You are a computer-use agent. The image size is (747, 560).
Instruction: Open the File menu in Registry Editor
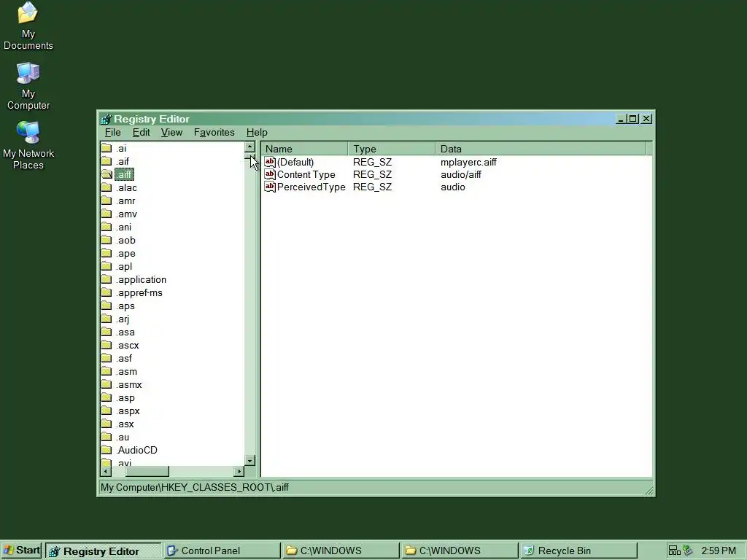tap(113, 133)
